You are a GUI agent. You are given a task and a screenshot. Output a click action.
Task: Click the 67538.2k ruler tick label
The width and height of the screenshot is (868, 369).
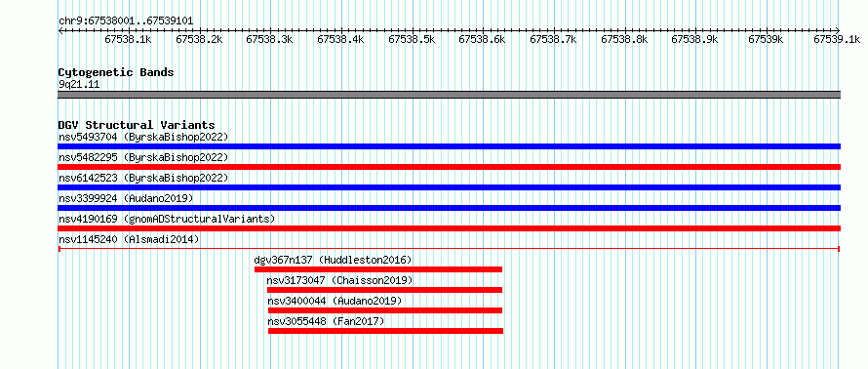pyautogui.click(x=199, y=39)
